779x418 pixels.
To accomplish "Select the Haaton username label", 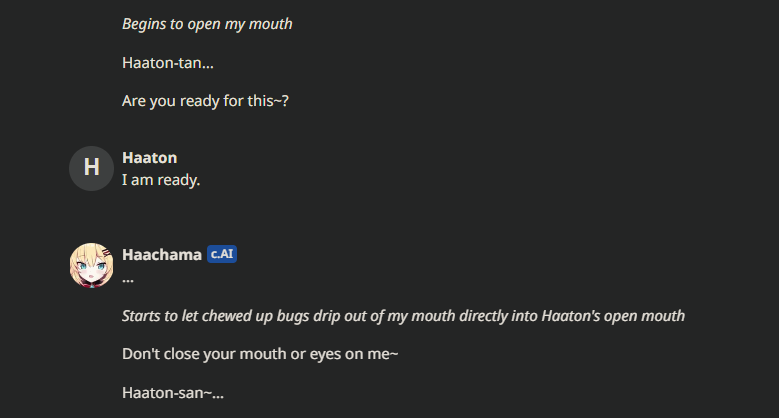I will pos(149,158).
